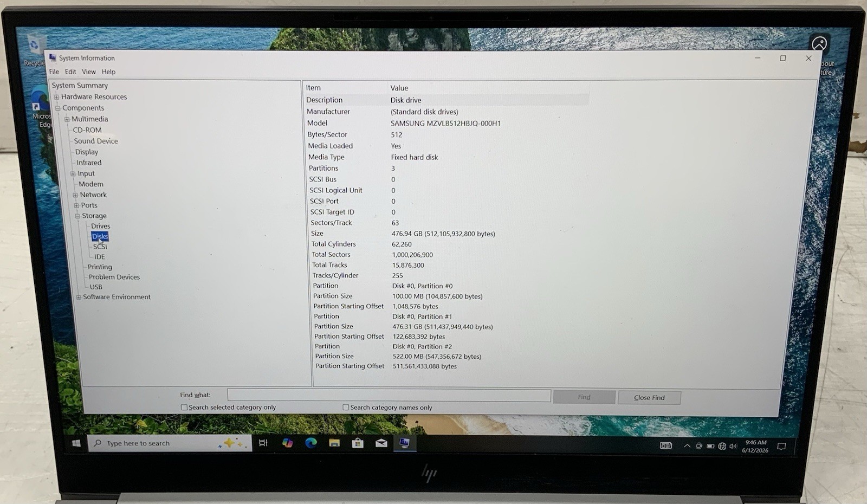Viewport: 867px width, 504px height.
Task: Click the Close Find button
Action: [x=649, y=397]
